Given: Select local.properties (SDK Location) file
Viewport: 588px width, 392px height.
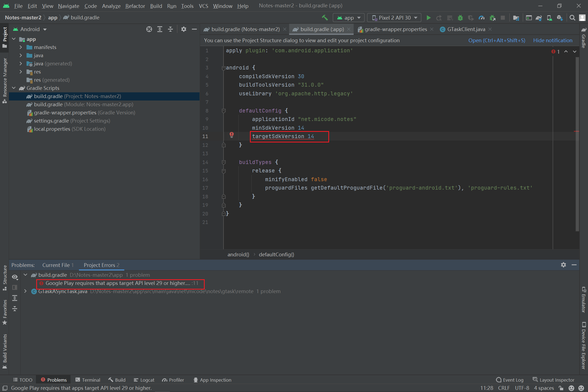Looking at the screenshot, I should click(69, 129).
